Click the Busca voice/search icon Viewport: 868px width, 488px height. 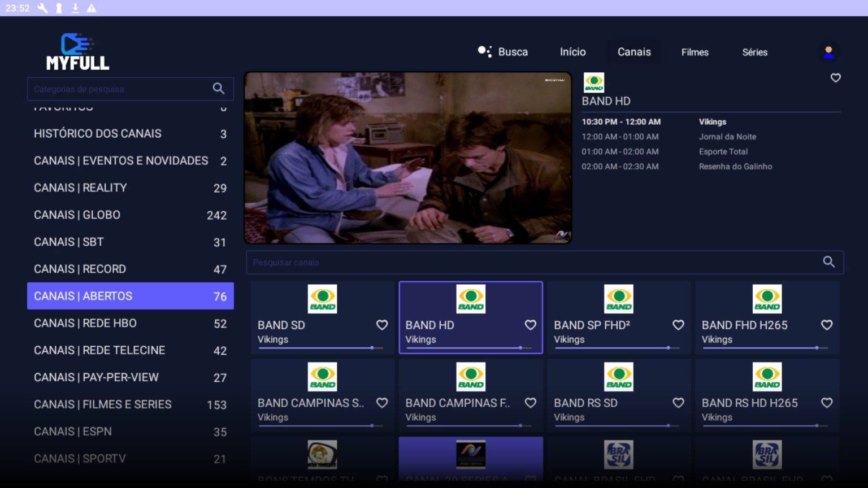(x=485, y=51)
